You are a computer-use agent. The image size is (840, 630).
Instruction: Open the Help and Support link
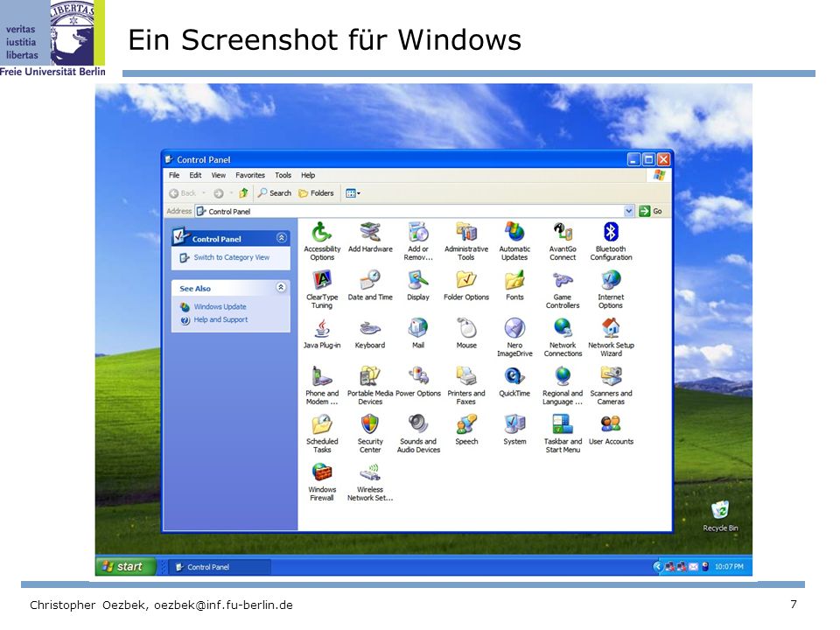click(220, 320)
